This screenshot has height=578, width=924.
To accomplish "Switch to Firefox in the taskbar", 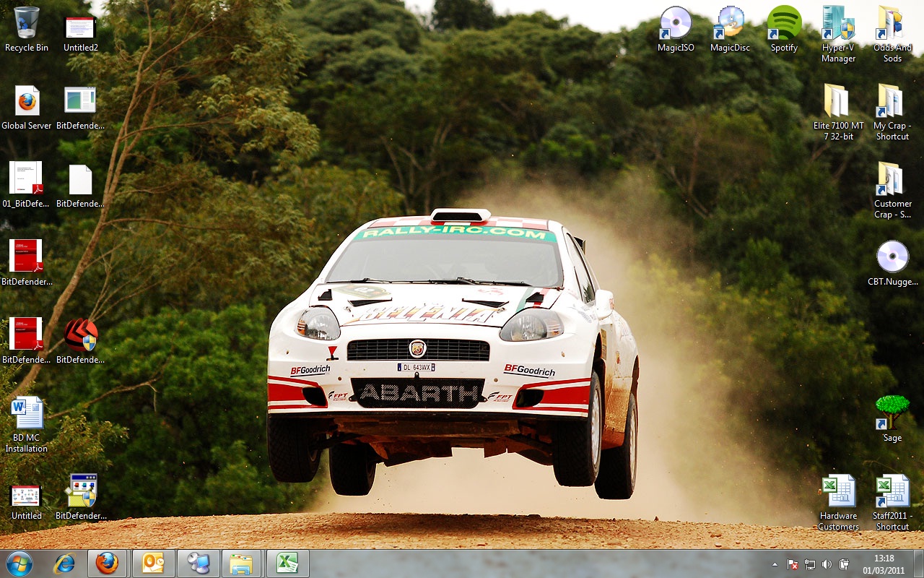I will 108,564.
